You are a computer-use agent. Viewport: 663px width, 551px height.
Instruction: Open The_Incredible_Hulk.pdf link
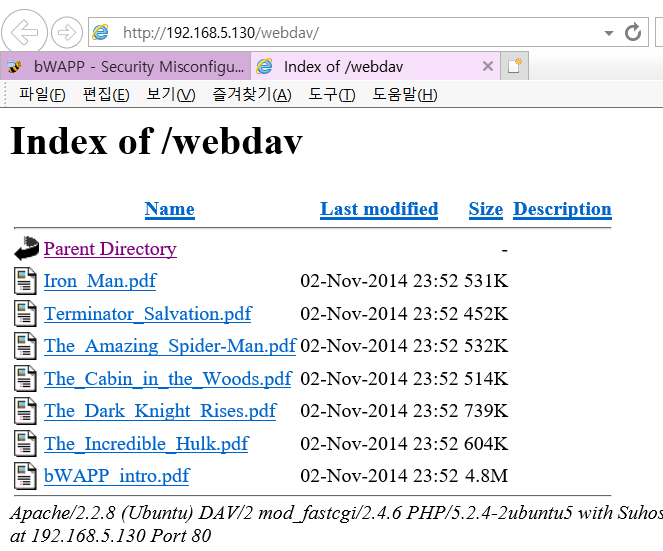[146, 444]
